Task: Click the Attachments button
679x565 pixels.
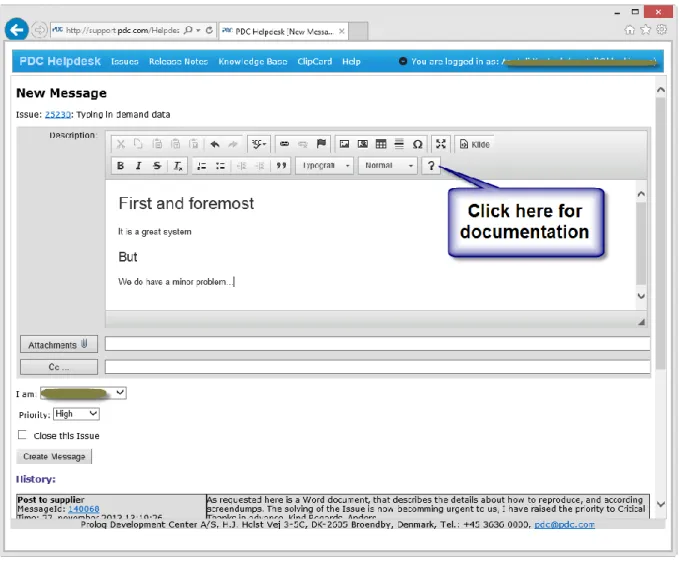Action: [x=58, y=344]
